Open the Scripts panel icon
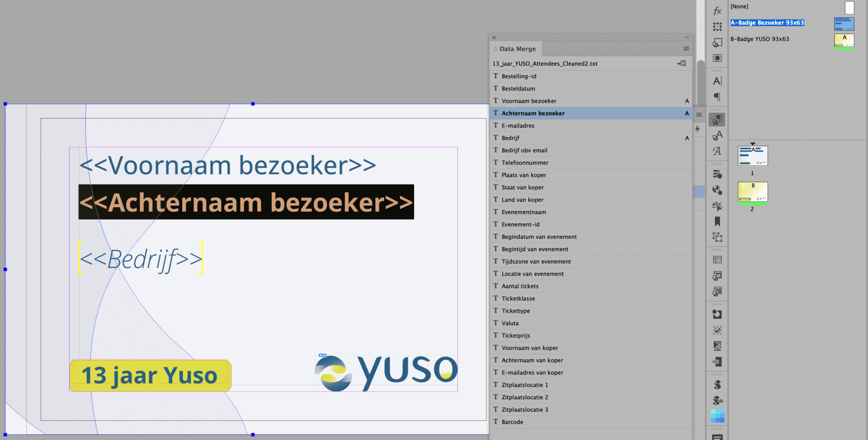The image size is (868, 440). (x=717, y=384)
